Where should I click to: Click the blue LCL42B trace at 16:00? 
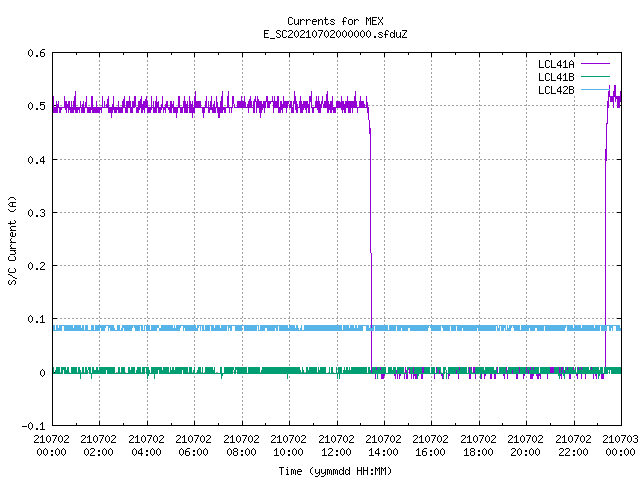[431, 328]
